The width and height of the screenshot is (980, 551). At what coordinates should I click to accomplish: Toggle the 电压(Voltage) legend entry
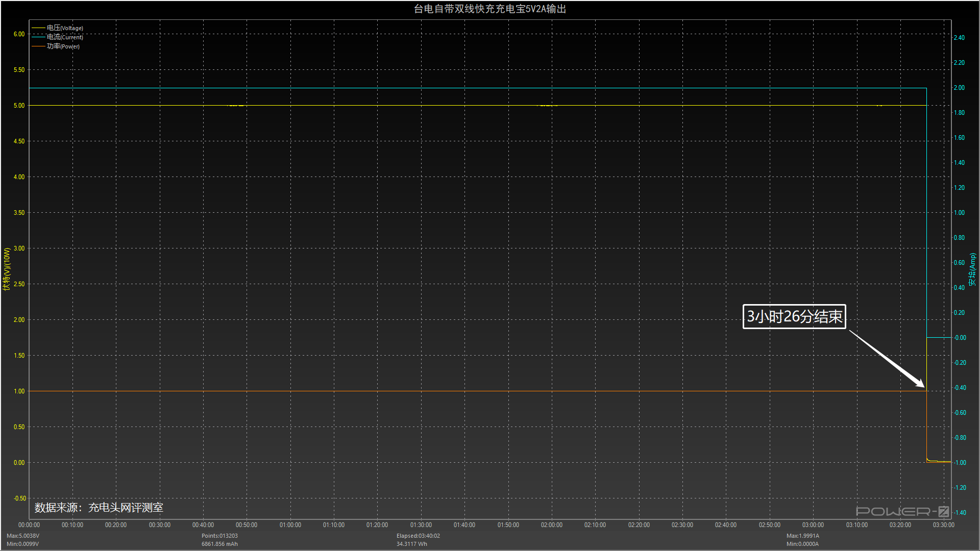[x=65, y=28]
